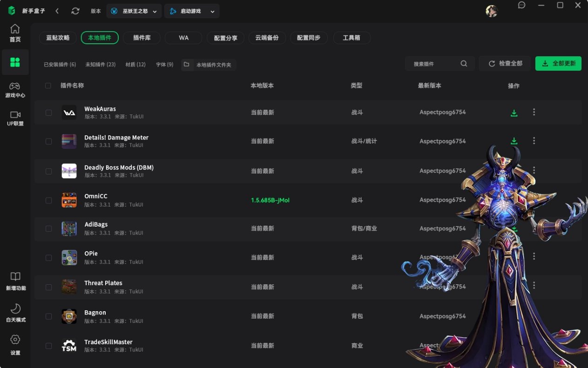Check the WeakAuras row checkbox
This screenshot has height=368, width=588.
click(x=48, y=112)
